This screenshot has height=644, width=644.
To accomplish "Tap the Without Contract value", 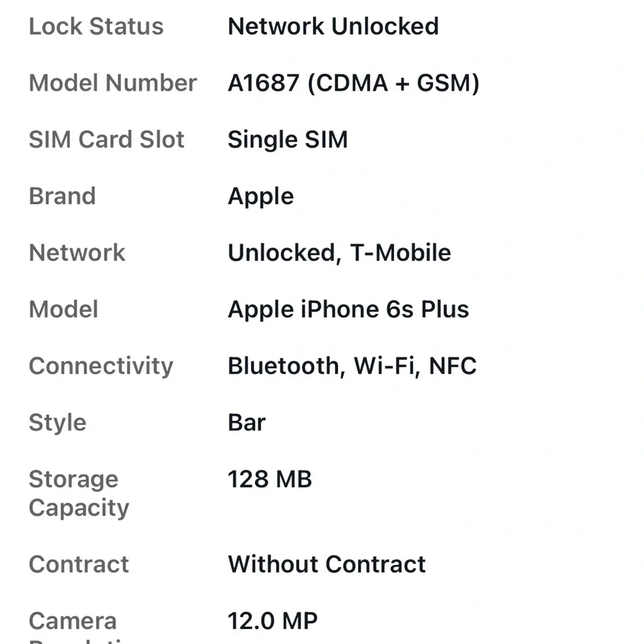I will click(327, 564).
